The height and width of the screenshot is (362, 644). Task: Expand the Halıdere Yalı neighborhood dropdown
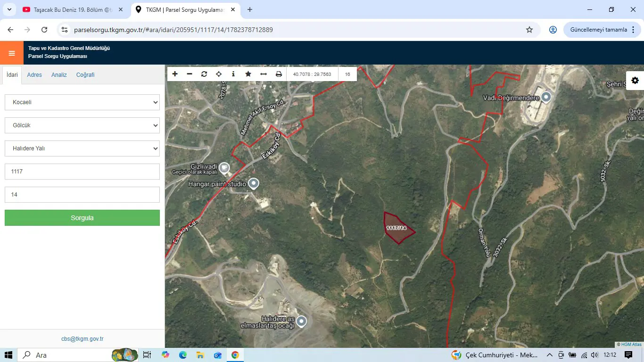click(82, 148)
